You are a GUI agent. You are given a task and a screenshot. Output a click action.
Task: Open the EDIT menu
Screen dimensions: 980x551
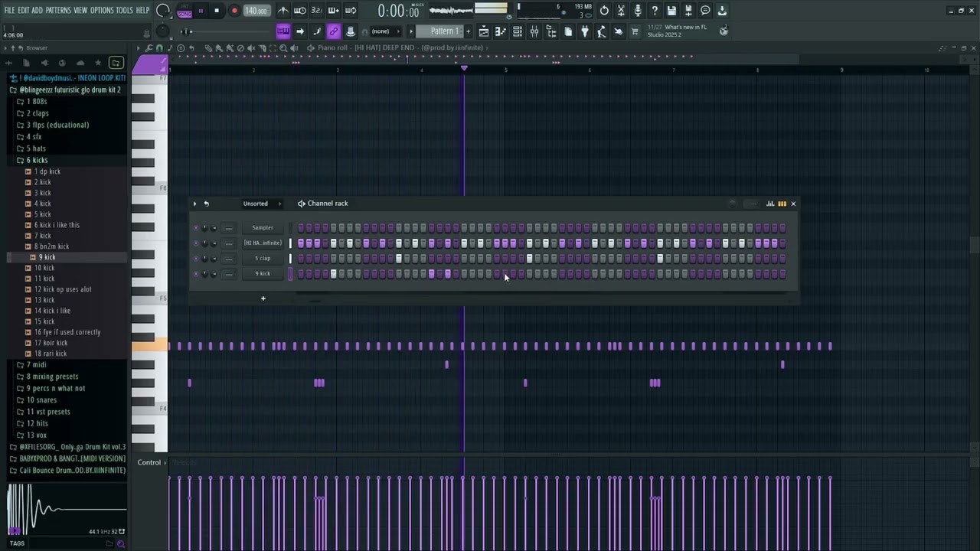click(24, 11)
